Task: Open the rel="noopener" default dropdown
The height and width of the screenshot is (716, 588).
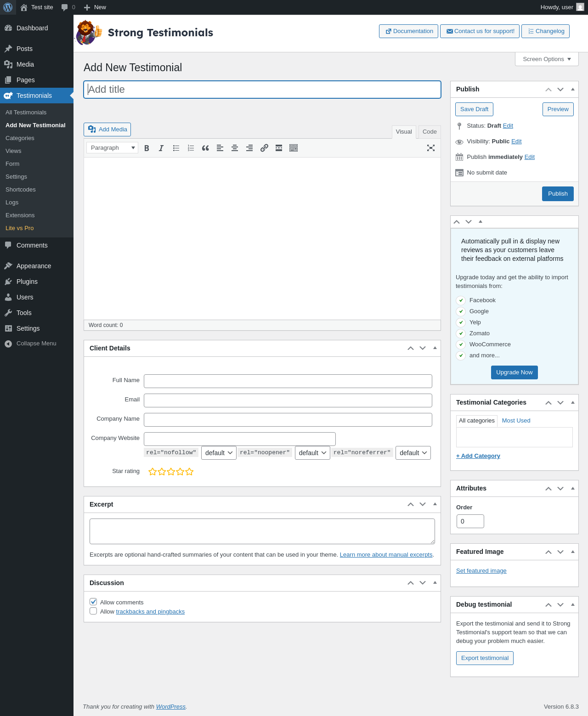Action: coord(312,453)
